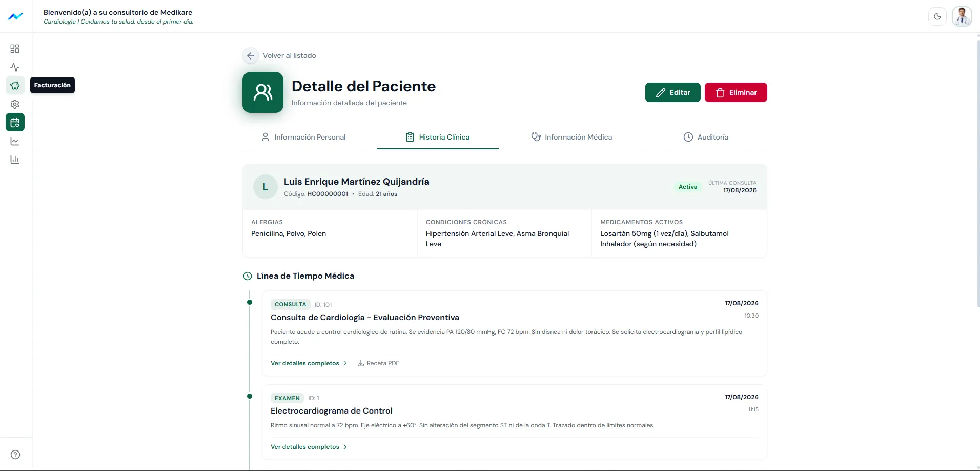Open the dashboard grid icon in sidebar
This screenshot has height=471, width=980.
(15, 49)
